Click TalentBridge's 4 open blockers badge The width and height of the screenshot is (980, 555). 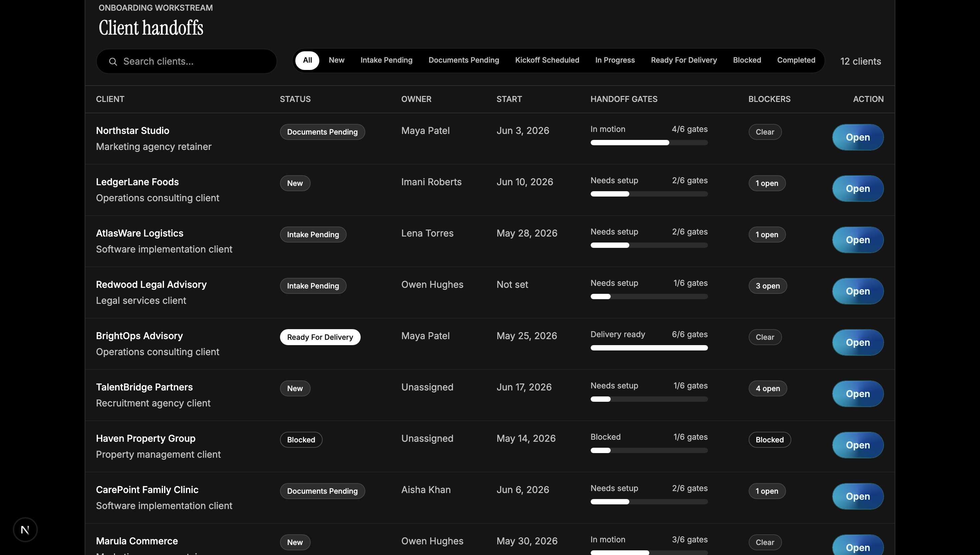click(x=768, y=388)
